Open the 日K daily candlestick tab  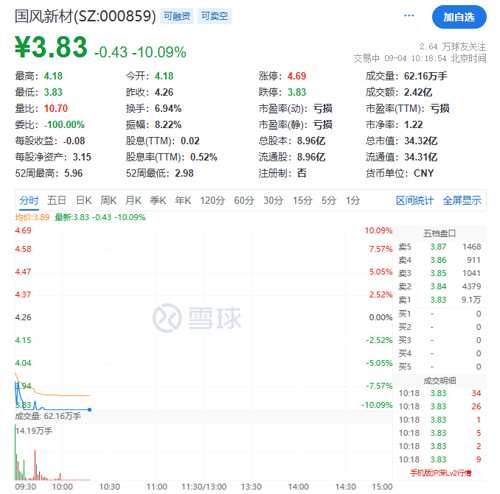pyautogui.click(x=83, y=200)
